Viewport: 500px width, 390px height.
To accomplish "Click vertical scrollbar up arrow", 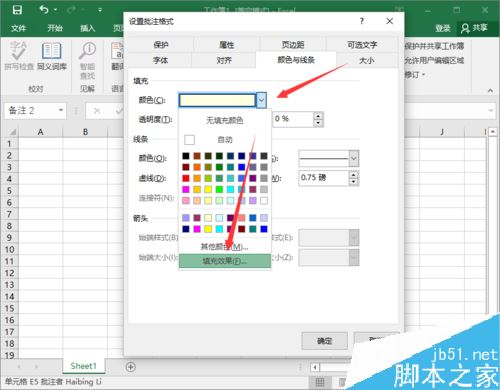I will [x=492, y=132].
